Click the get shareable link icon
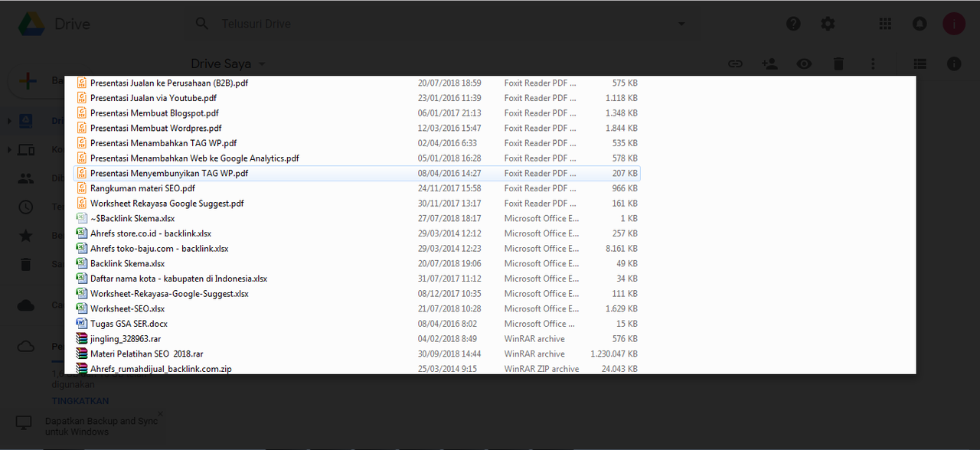Viewport: 980px width, 450px height. (x=735, y=64)
